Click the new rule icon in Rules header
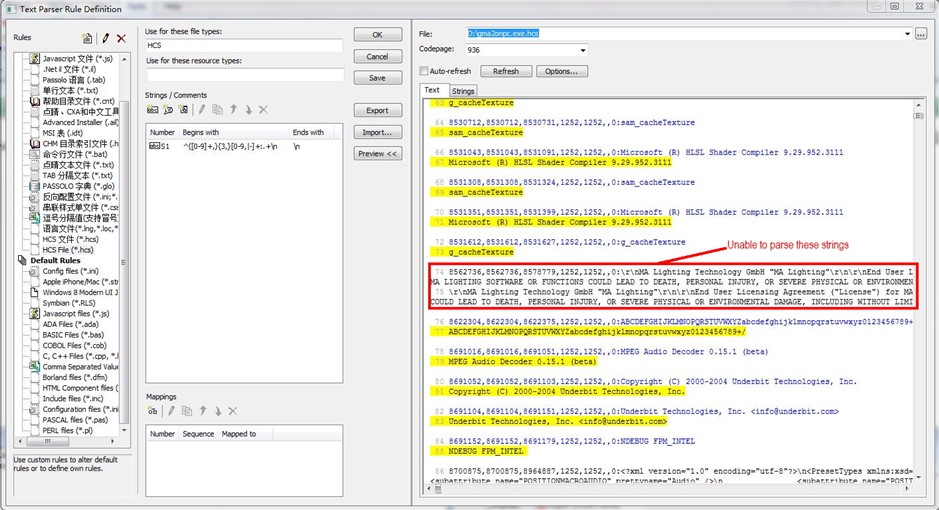939x510 pixels. tap(88, 38)
